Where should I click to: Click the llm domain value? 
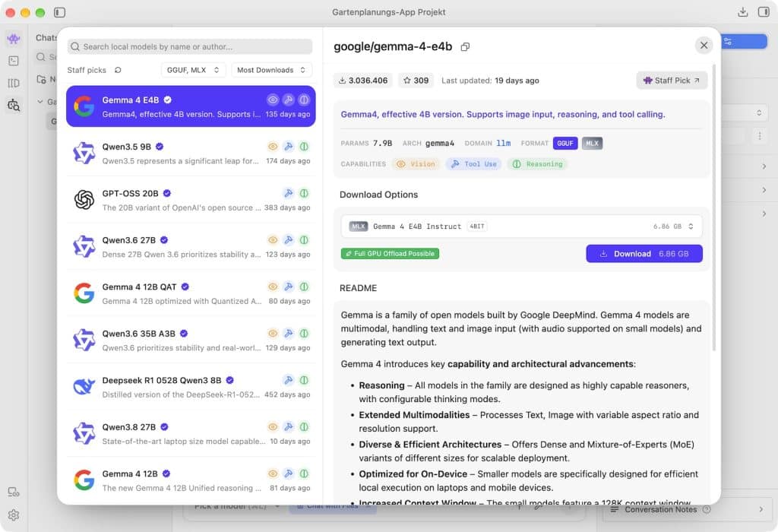click(x=503, y=144)
